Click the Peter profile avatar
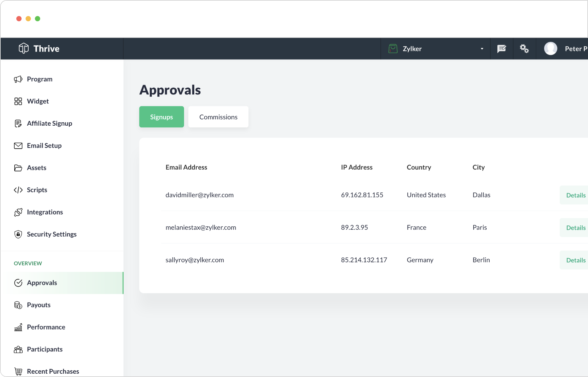The height and width of the screenshot is (377, 588). coord(550,49)
